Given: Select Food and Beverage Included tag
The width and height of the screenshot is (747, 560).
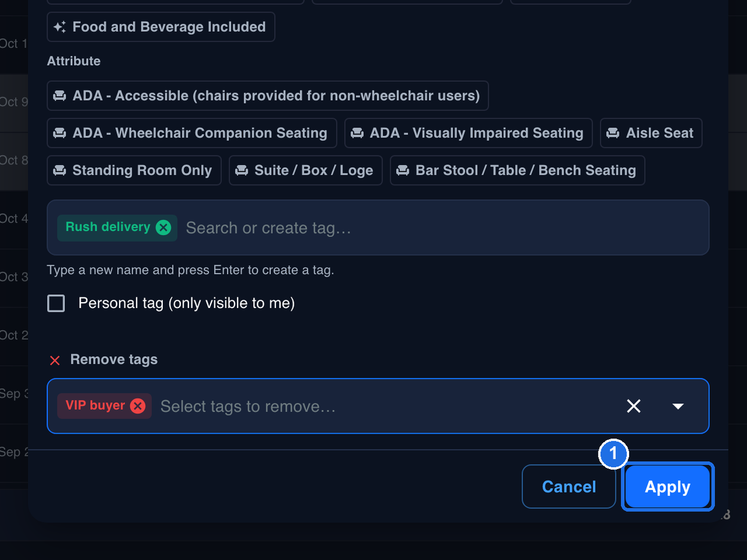Looking at the screenshot, I should point(161,27).
